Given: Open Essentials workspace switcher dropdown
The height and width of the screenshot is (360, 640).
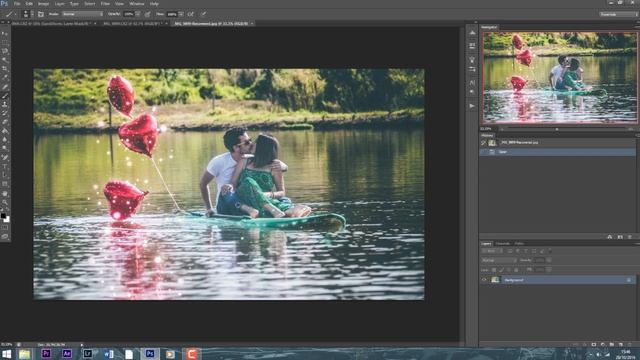Looking at the screenshot, I should (618, 14).
